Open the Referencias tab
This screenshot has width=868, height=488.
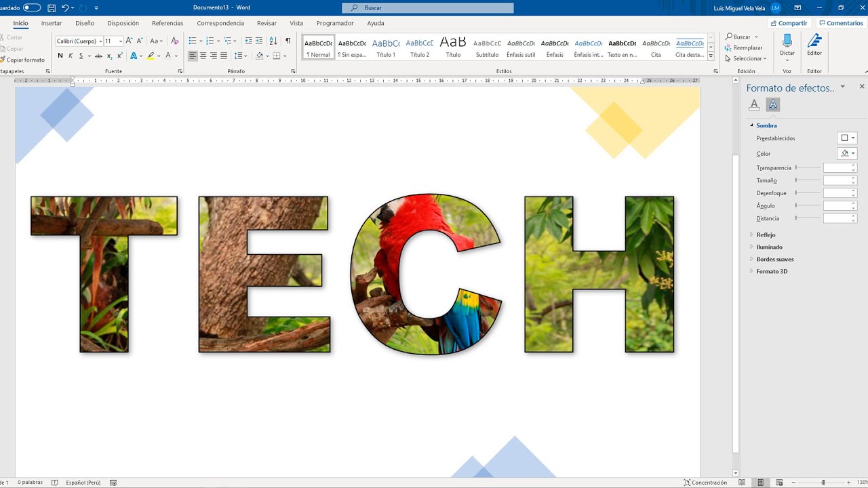coord(167,23)
